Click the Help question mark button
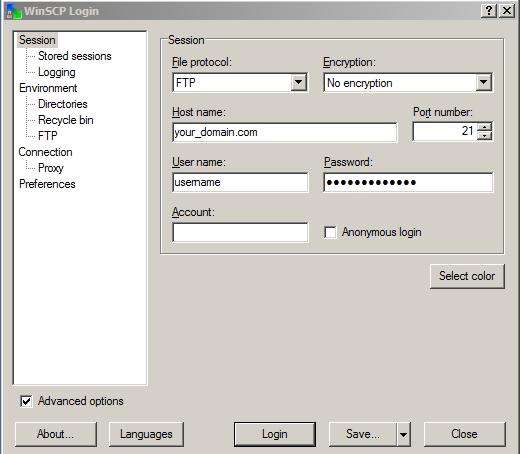Image resolution: width=520 pixels, height=454 pixels. (489, 11)
